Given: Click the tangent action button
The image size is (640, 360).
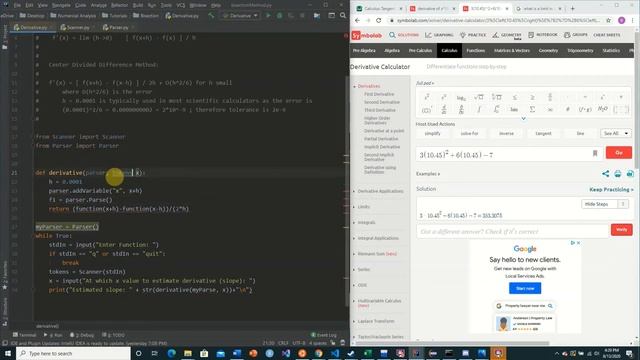Looking at the screenshot, I should (543, 133).
